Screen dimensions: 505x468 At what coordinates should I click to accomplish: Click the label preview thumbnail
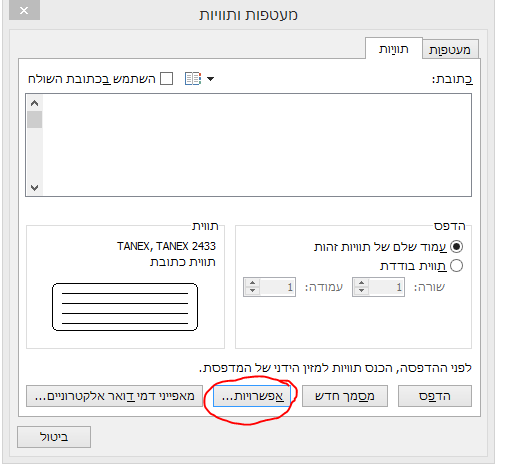coord(125,307)
